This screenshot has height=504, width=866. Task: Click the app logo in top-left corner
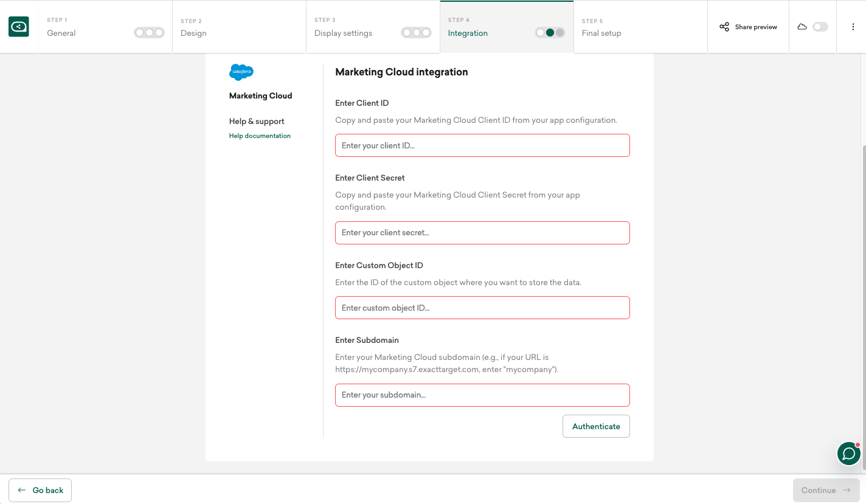coord(19,27)
